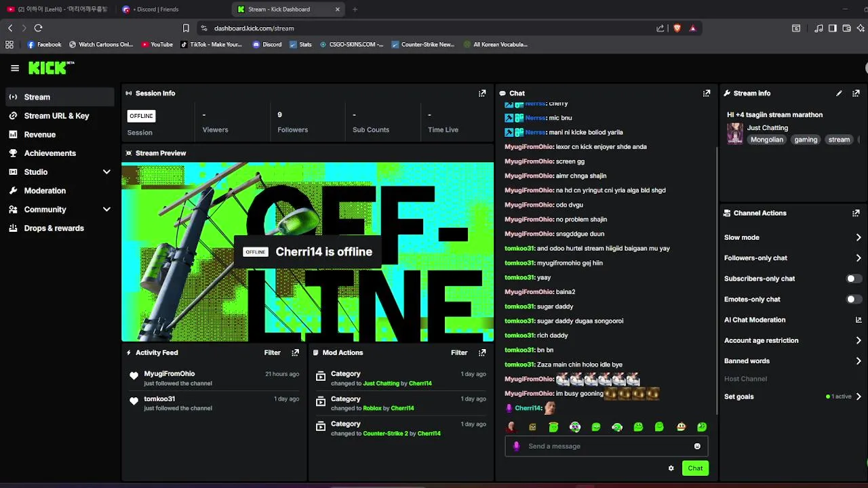Pop out the Stream info panel

pyautogui.click(x=856, y=94)
